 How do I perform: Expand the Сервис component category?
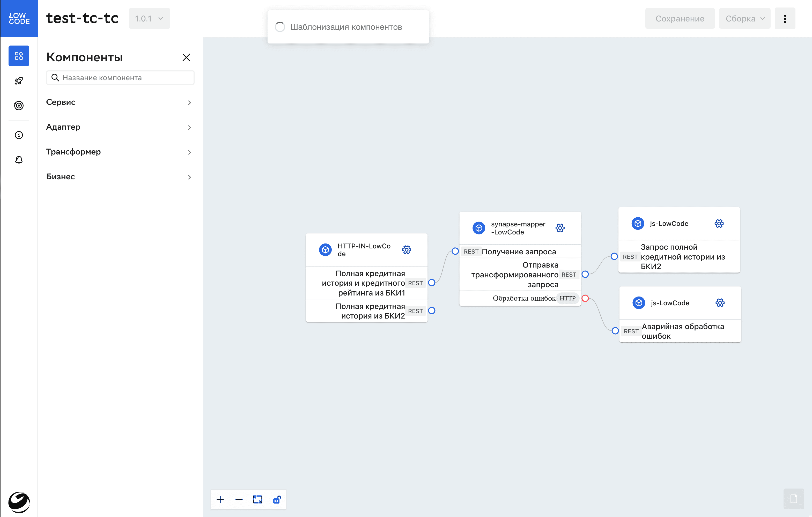[120, 102]
